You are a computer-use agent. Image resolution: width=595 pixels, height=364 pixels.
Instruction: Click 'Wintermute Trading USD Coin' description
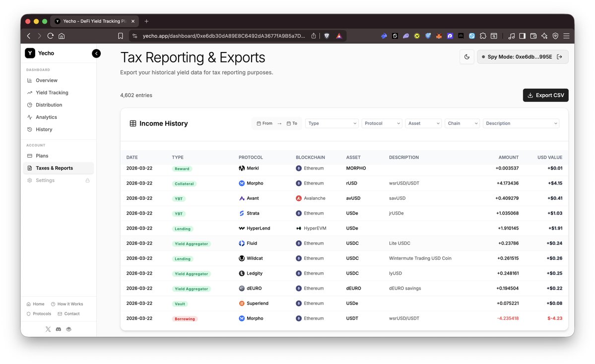(x=420, y=258)
